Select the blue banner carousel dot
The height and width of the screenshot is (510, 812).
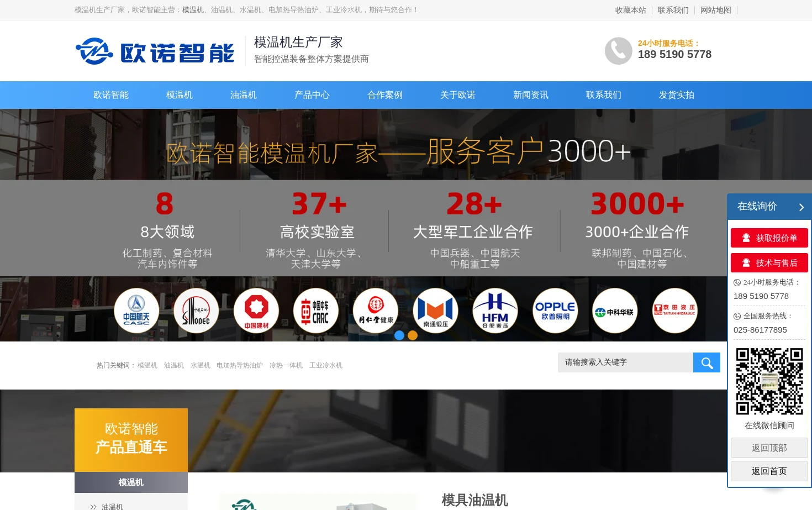coord(399,335)
